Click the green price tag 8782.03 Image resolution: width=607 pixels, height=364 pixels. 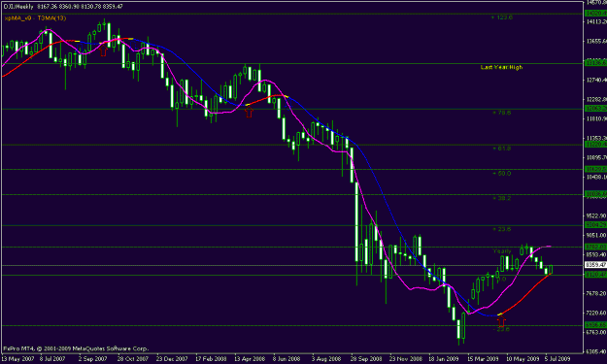[595, 247]
